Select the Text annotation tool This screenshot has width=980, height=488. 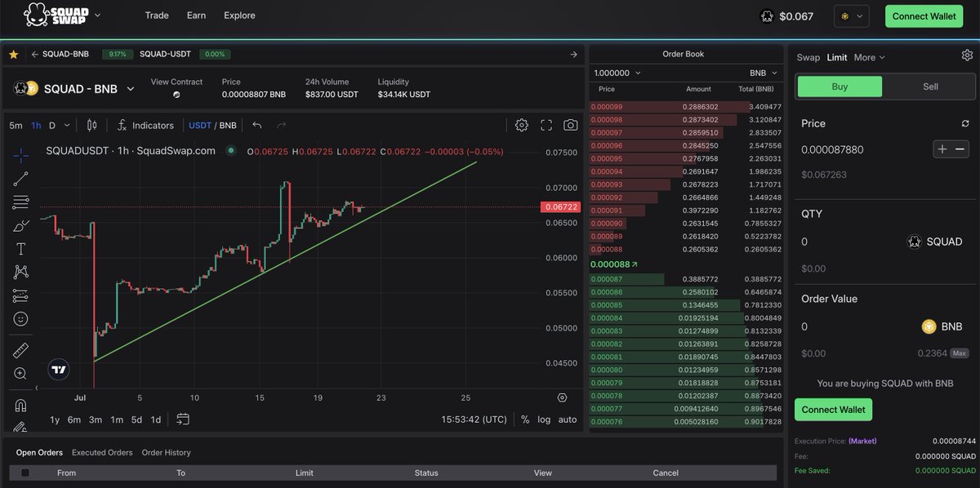point(20,248)
